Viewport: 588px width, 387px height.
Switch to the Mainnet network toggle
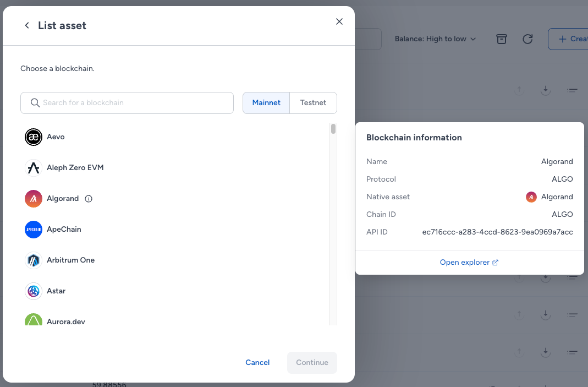(x=266, y=102)
